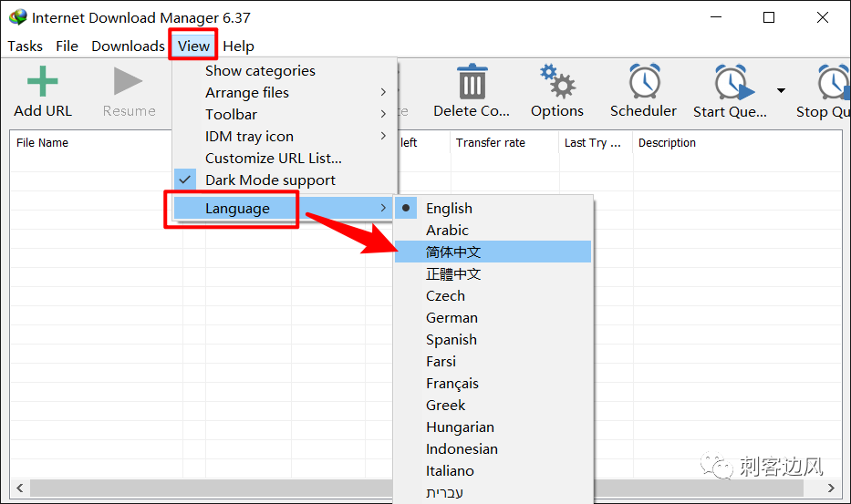Expand the Start Queue dropdown arrow
The image size is (851, 504).
point(781,90)
